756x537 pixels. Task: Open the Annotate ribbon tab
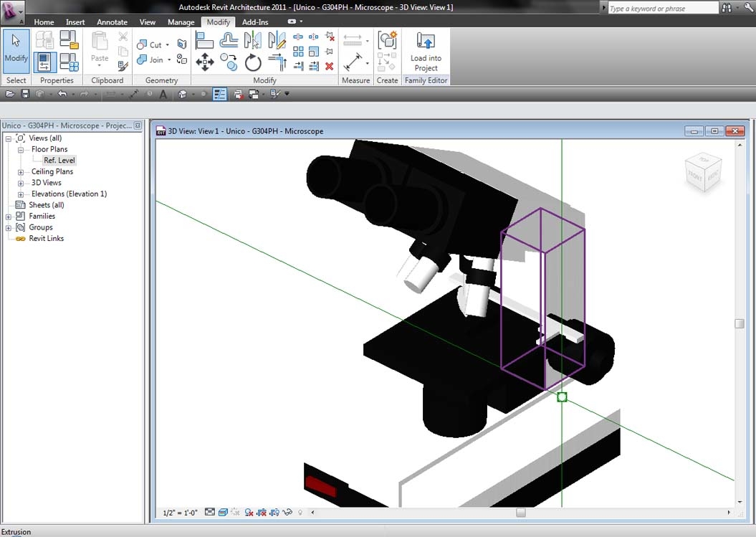point(112,22)
